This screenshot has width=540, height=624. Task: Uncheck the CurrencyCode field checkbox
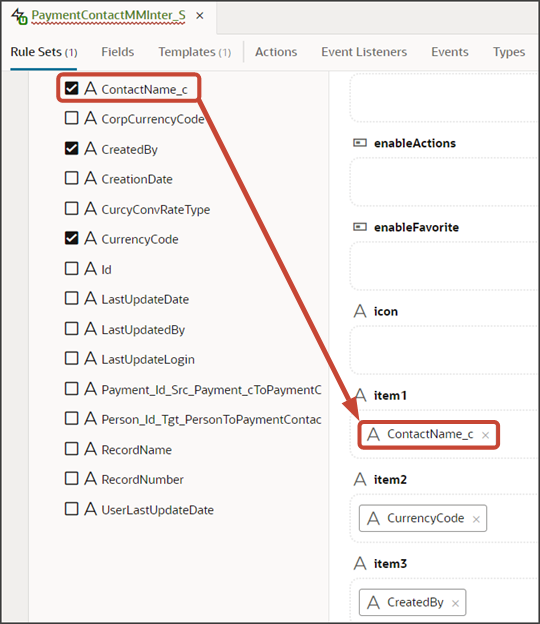(72, 238)
